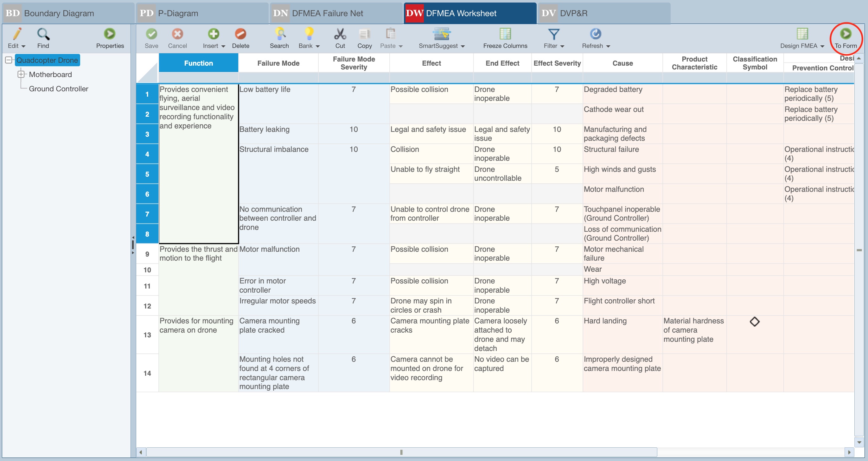
Task: Open the Design FMEA dropdown
Action: pos(822,46)
